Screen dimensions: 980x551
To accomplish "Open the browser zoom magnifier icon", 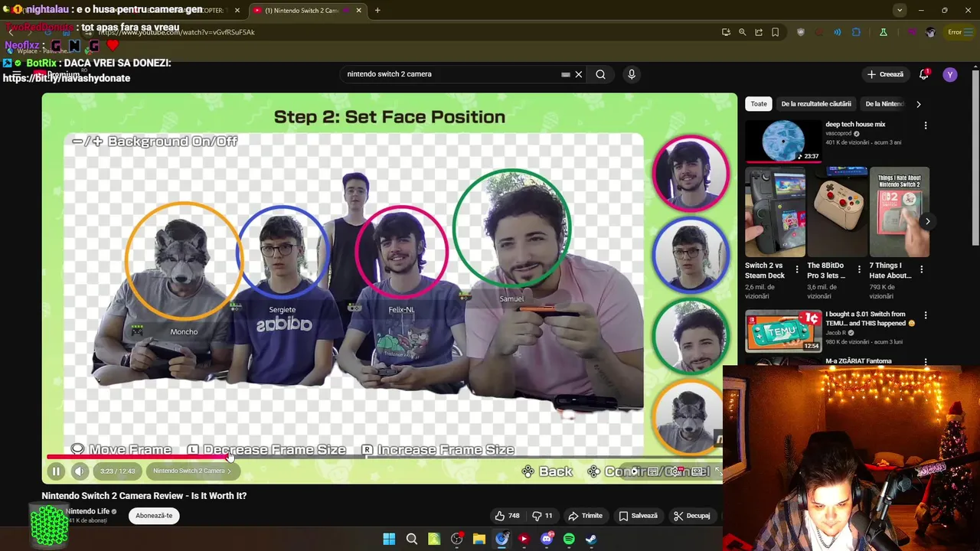I will [x=742, y=32].
